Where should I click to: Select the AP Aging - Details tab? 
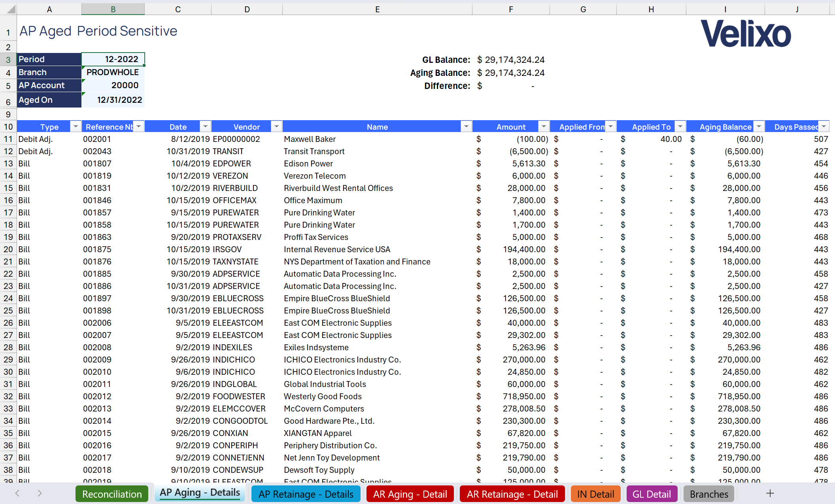tap(200, 493)
